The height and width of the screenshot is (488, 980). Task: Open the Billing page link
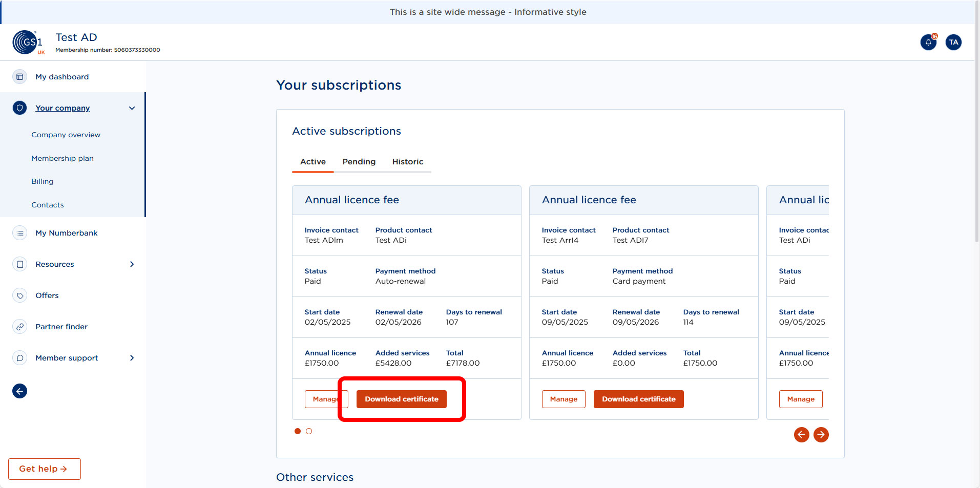[x=43, y=181]
